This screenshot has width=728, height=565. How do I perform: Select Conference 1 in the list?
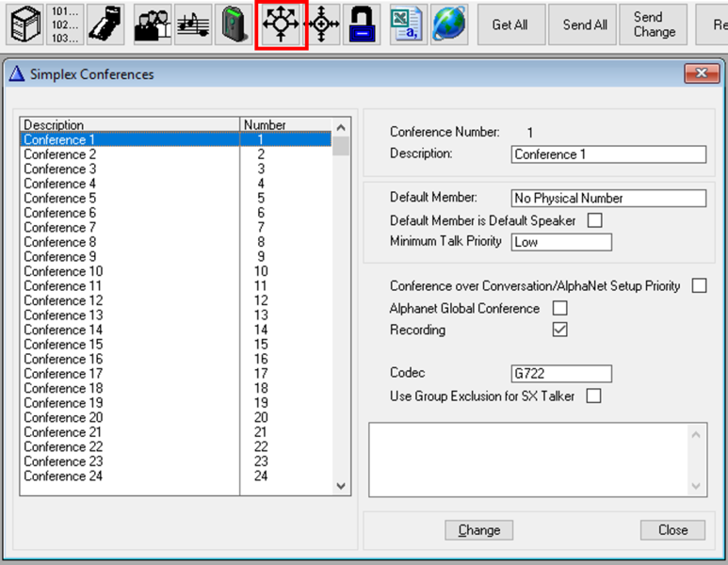pyautogui.click(x=176, y=139)
